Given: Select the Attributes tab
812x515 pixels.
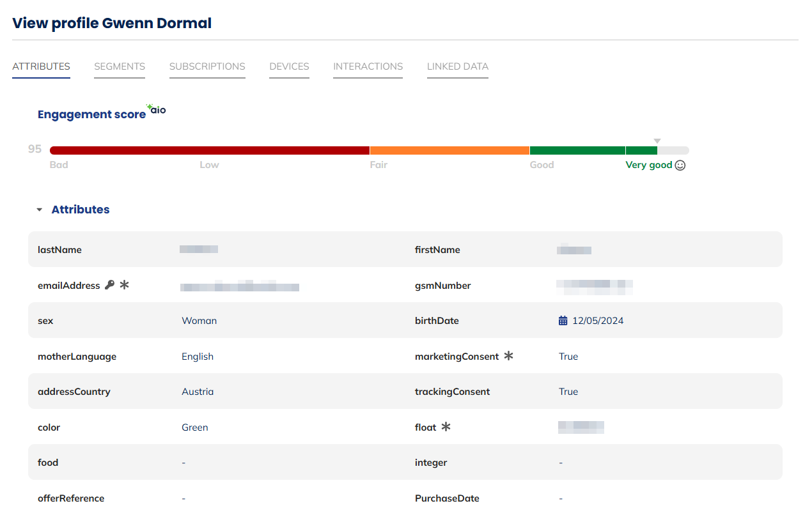Looking at the screenshot, I should point(41,66).
